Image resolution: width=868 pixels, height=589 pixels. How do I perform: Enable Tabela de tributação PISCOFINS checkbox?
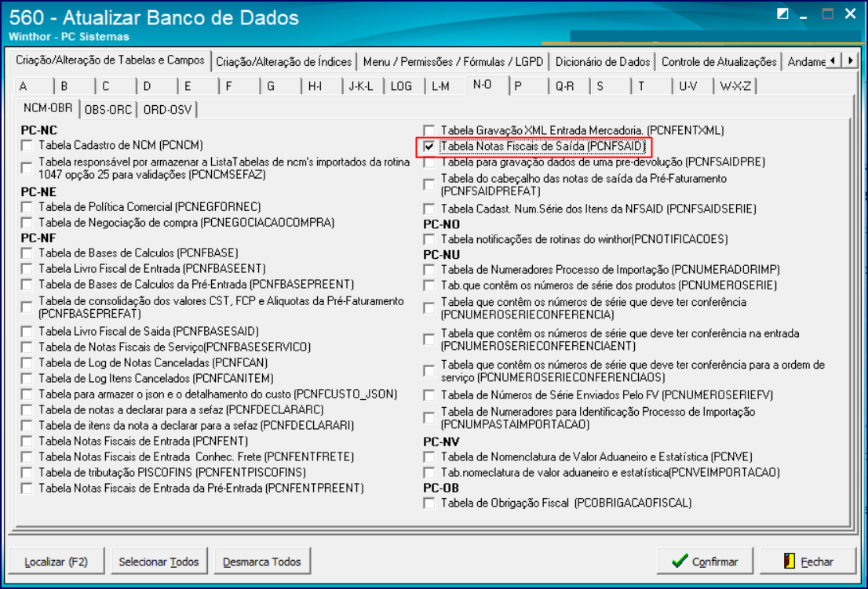point(27,472)
